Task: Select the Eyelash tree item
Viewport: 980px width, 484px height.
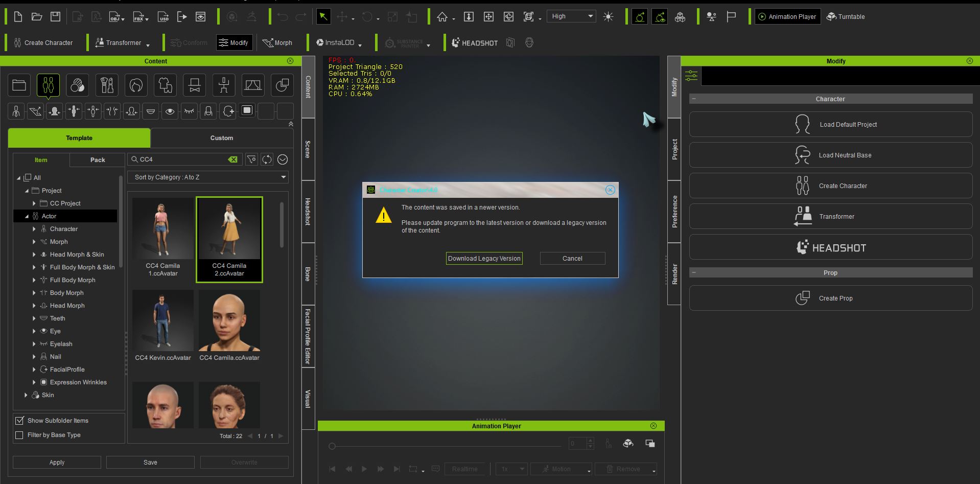Action: click(x=61, y=344)
